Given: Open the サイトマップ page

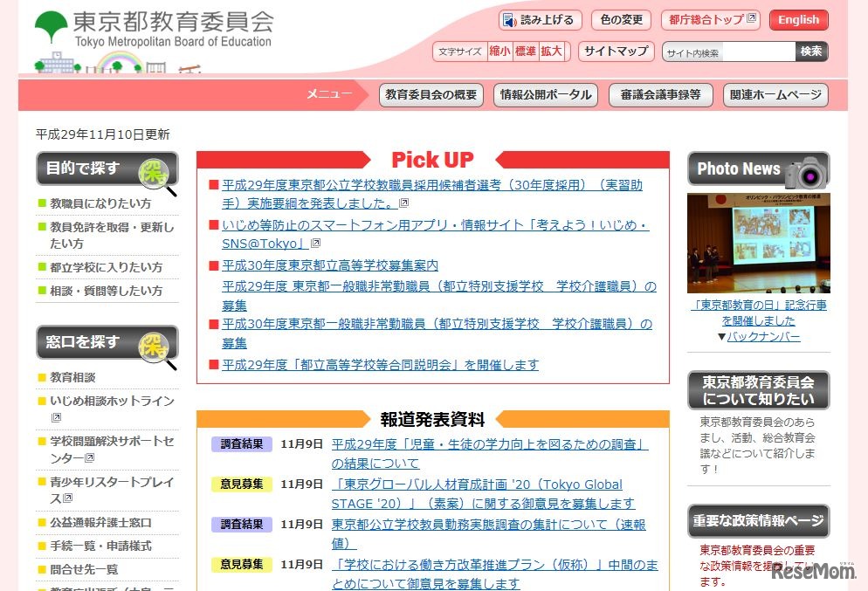Looking at the screenshot, I should coord(615,52).
